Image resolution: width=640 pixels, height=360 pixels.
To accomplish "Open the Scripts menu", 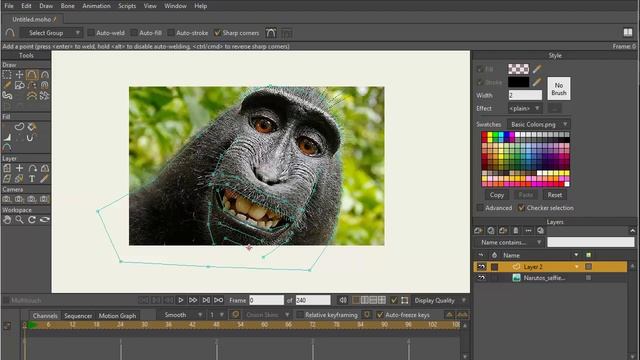I will click(x=127, y=6).
